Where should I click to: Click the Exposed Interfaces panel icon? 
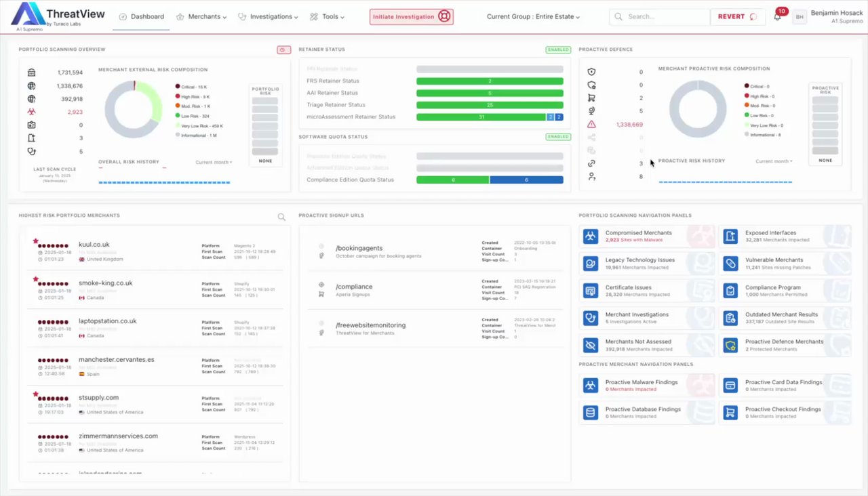click(x=730, y=236)
